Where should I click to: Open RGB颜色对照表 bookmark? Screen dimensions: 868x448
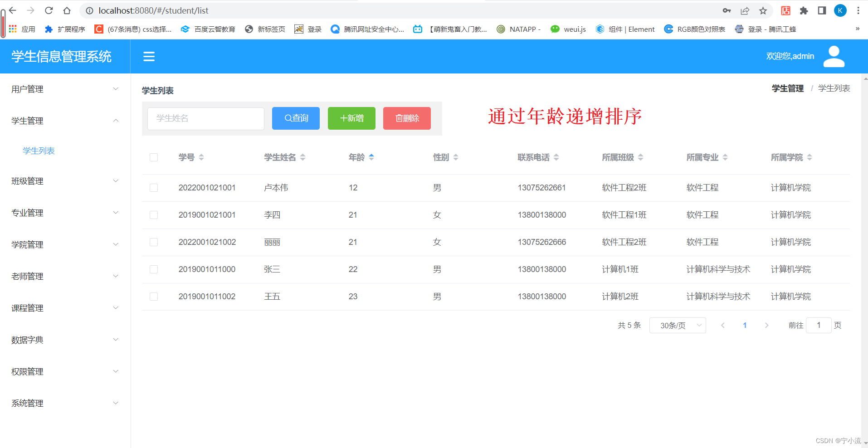[x=694, y=29]
